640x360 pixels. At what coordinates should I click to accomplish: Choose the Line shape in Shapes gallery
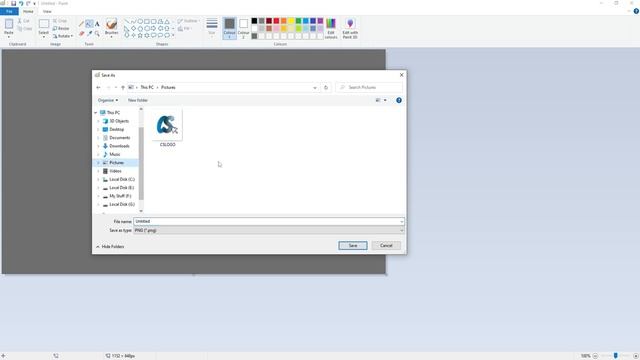[x=127, y=21]
